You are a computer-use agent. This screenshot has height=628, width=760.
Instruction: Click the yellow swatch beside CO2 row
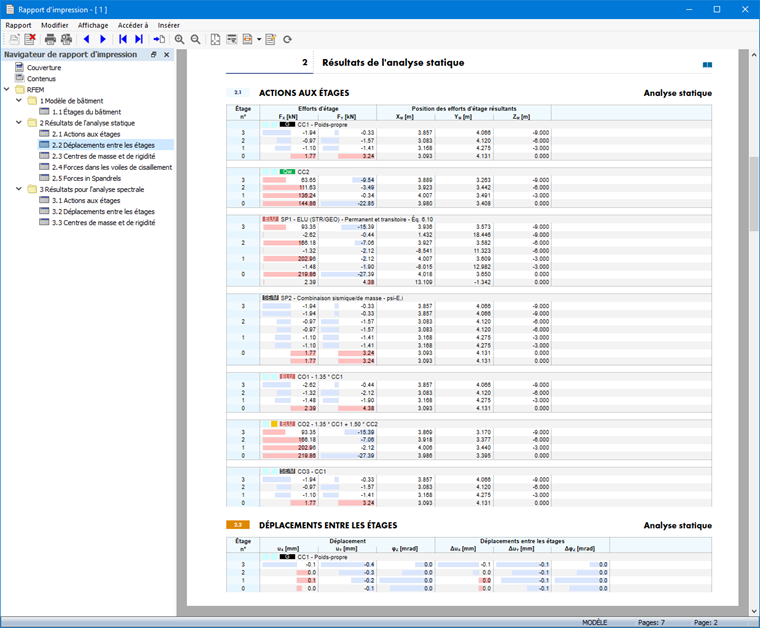click(x=274, y=424)
